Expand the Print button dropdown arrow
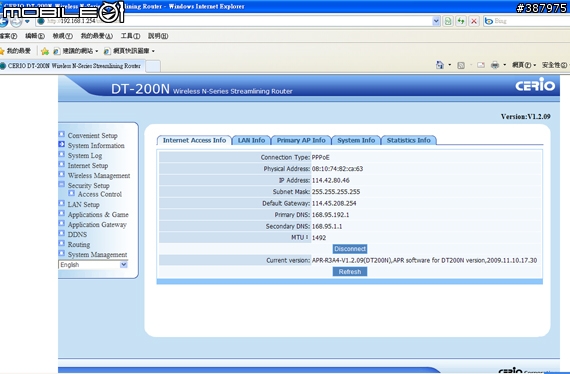 point(505,65)
